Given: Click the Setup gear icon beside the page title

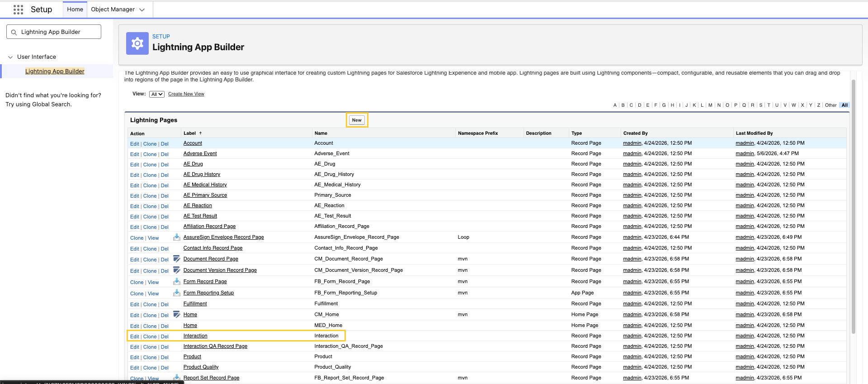Looking at the screenshot, I should [137, 43].
